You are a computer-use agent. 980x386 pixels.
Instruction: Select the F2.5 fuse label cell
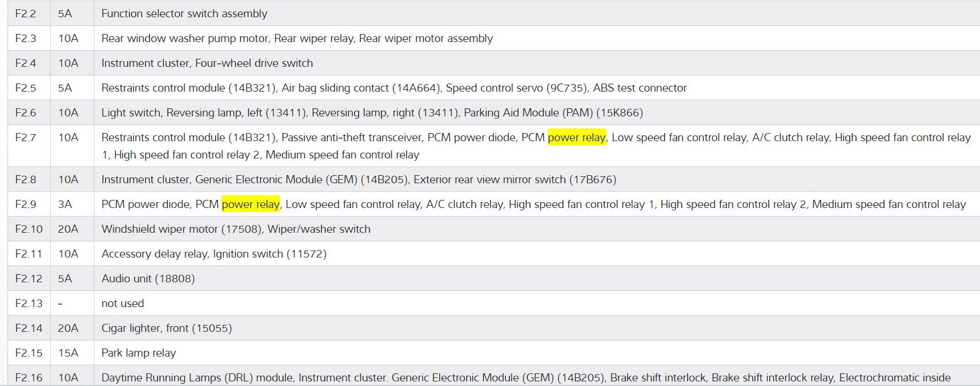25,88
